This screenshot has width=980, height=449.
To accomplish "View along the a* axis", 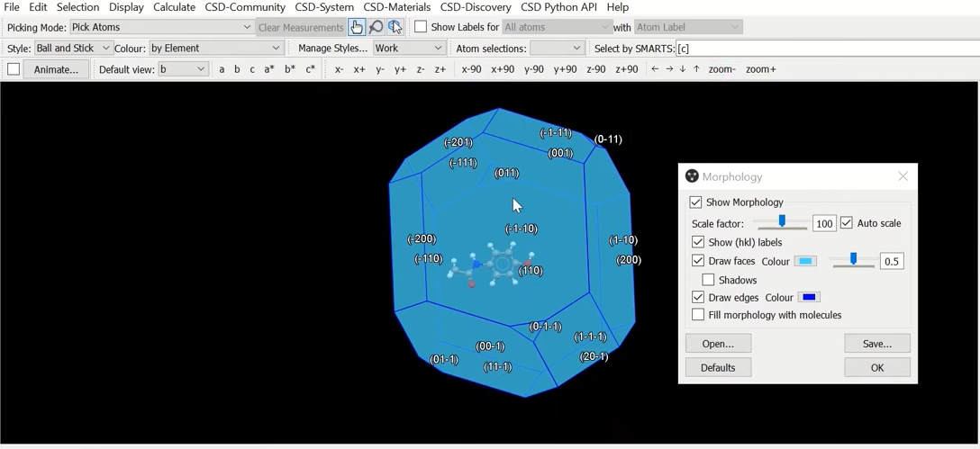I will [269, 69].
